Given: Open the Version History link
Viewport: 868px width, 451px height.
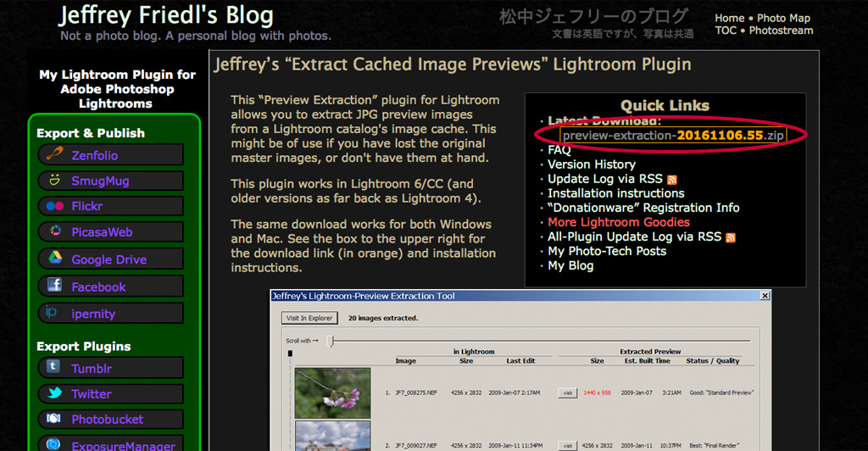Looking at the screenshot, I should pyautogui.click(x=591, y=164).
